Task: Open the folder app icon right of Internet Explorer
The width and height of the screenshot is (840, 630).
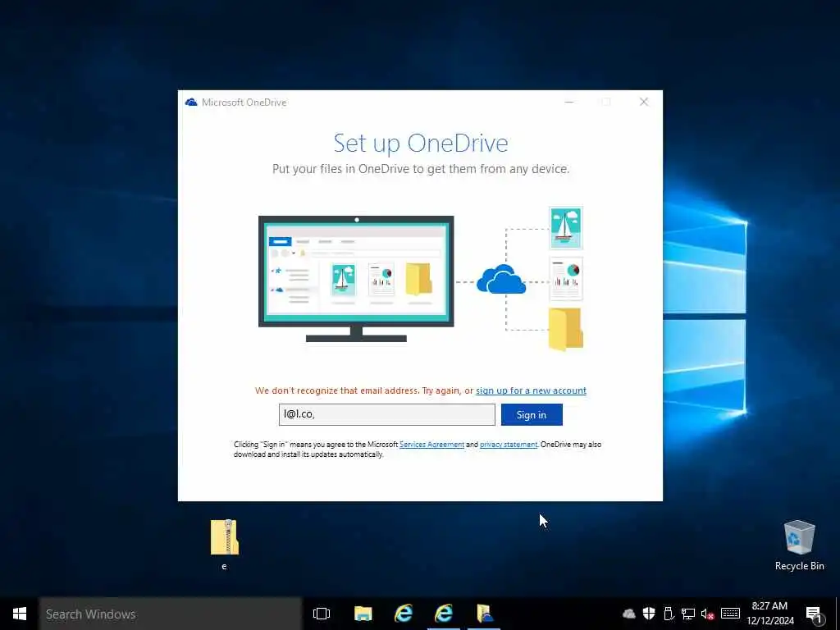Action: click(484, 614)
